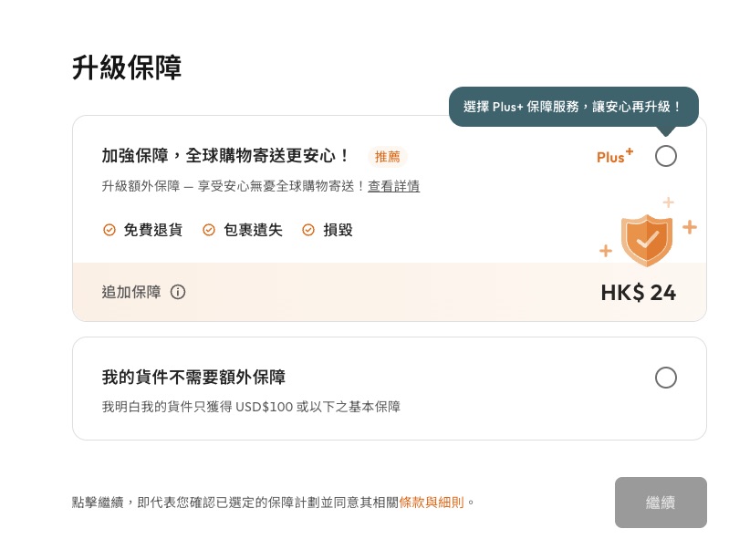Open the 查看詳情 details link
Image resolution: width=729 pixels, height=560 pixels.
(394, 186)
